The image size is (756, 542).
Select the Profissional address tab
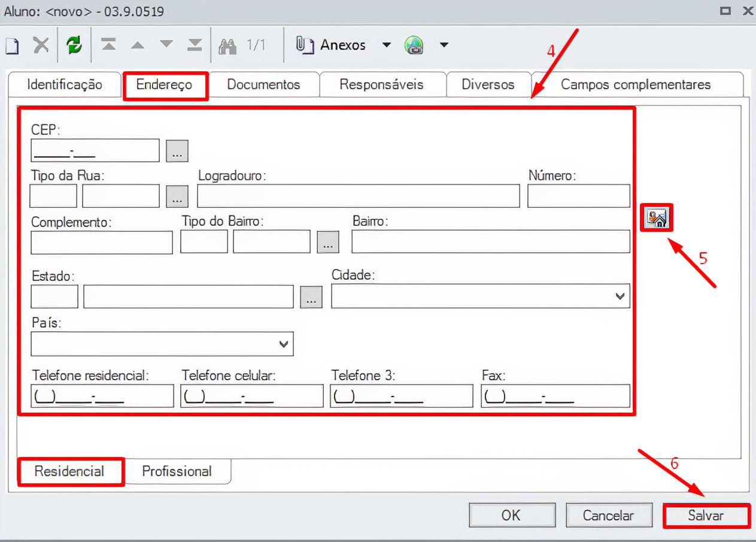coord(177,471)
